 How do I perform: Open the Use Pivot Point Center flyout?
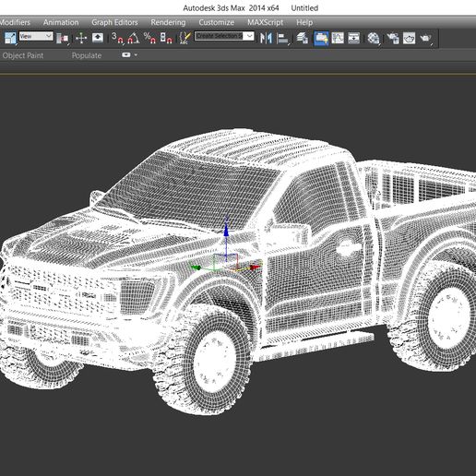pos(63,39)
